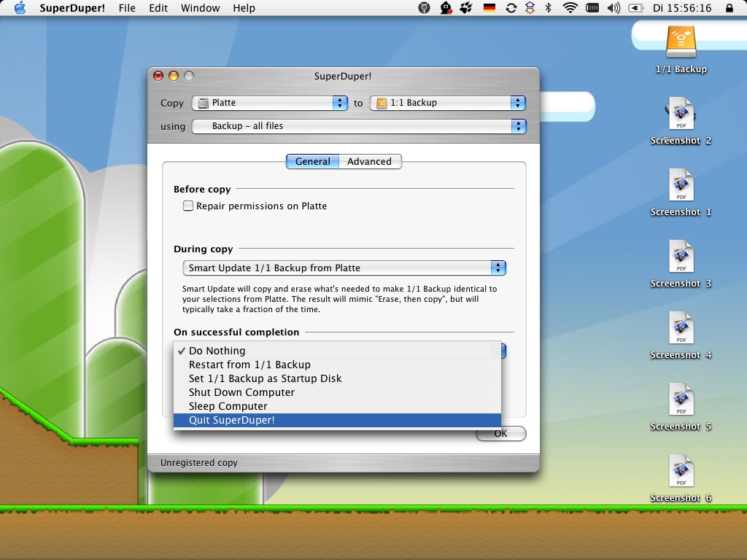Click the Unregistered copy status text
747x560 pixels.
tap(198, 463)
